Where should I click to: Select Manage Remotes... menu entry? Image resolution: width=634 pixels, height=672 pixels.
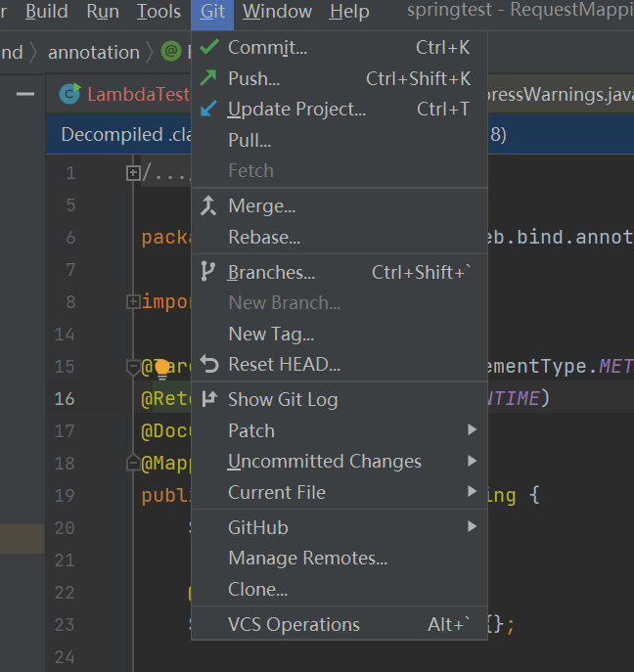point(307,558)
